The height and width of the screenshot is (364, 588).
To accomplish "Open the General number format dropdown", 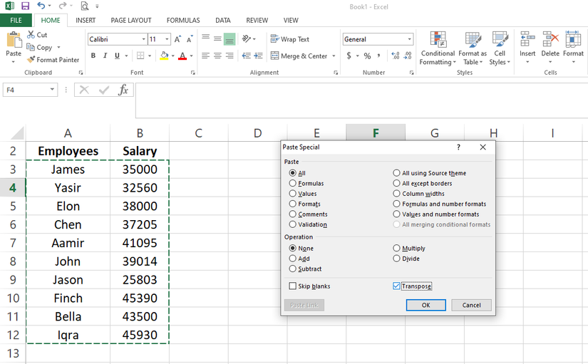I will pos(410,40).
